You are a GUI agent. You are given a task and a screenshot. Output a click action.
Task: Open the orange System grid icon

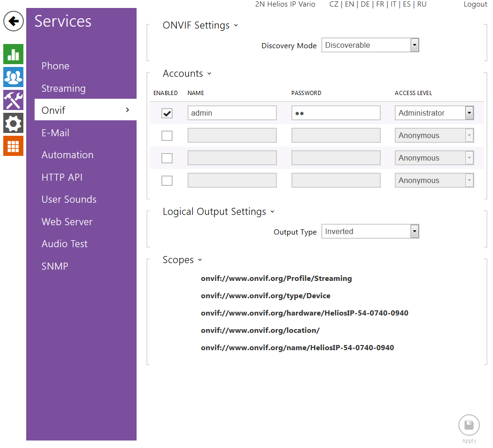[x=13, y=146]
